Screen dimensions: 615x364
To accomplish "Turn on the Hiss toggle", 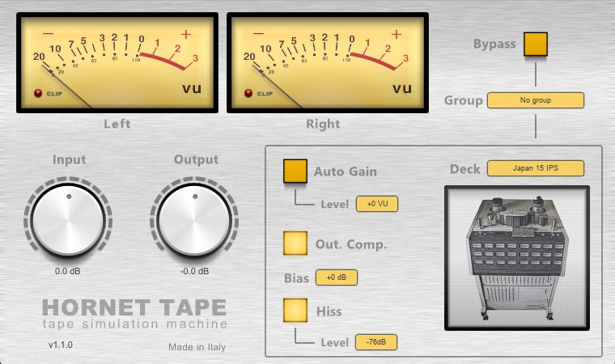I will point(295,311).
